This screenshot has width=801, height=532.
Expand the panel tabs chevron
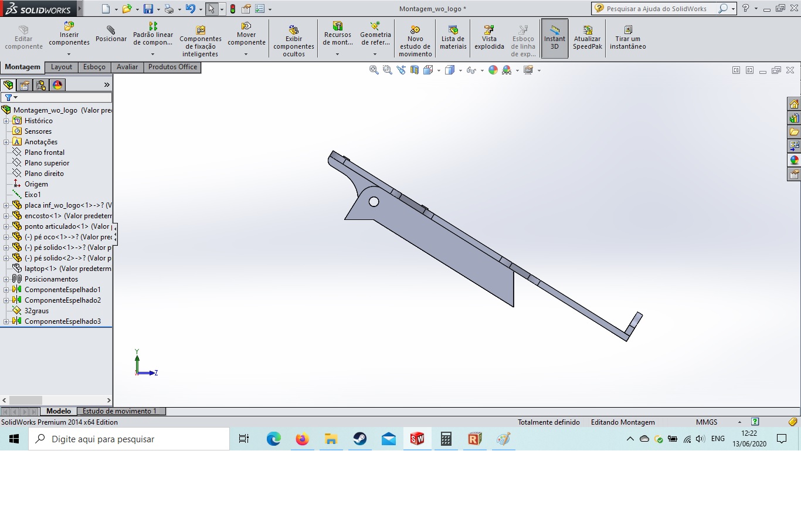pos(107,85)
